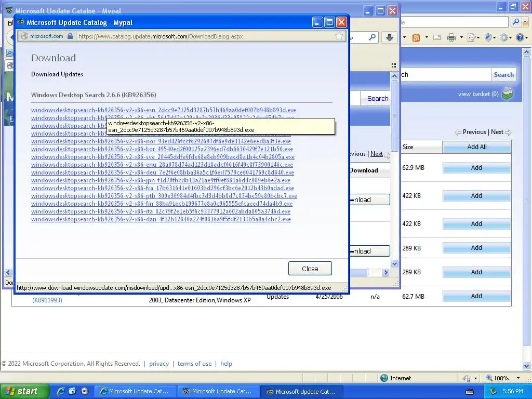532x399 pixels.
Task: Click the left arrow icon beside Previous
Action: (x=458, y=132)
